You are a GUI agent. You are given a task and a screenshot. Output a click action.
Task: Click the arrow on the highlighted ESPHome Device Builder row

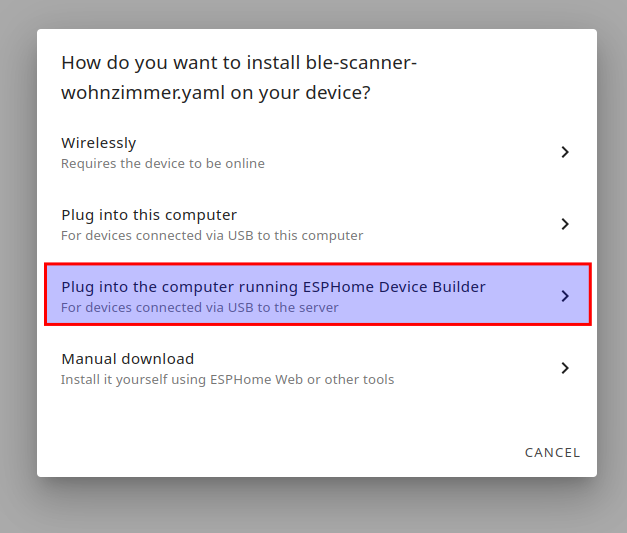pos(565,296)
